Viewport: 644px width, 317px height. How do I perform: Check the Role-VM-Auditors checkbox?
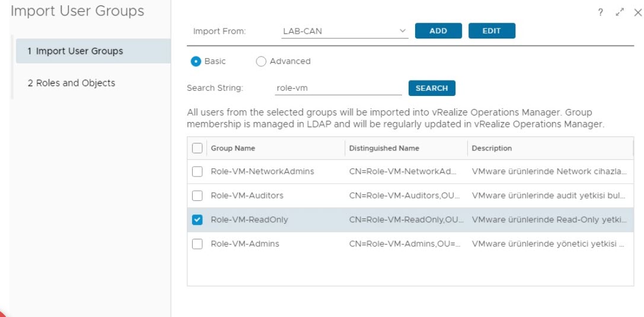[197, 196]
